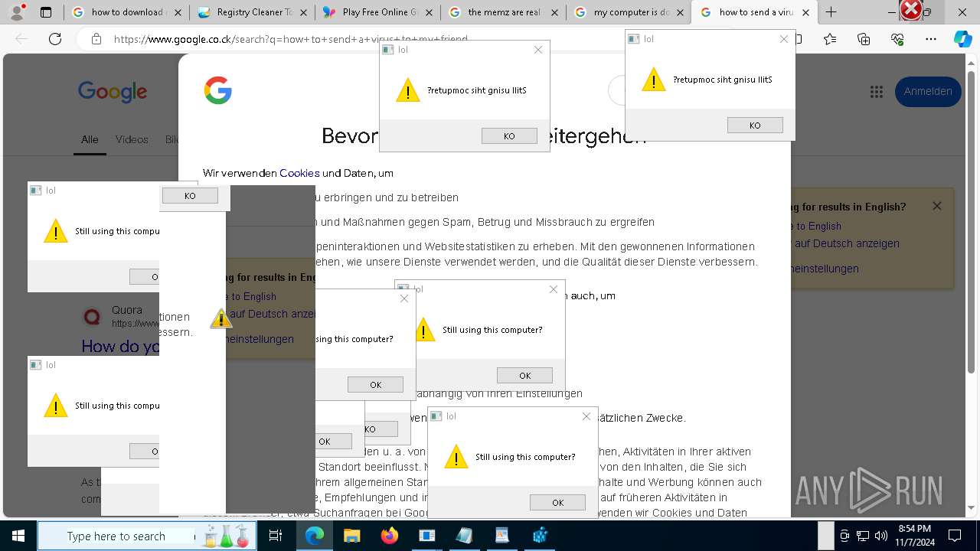Click the taskbar search box
Viewport: 980px width, 551px height.
click(145, 536)
